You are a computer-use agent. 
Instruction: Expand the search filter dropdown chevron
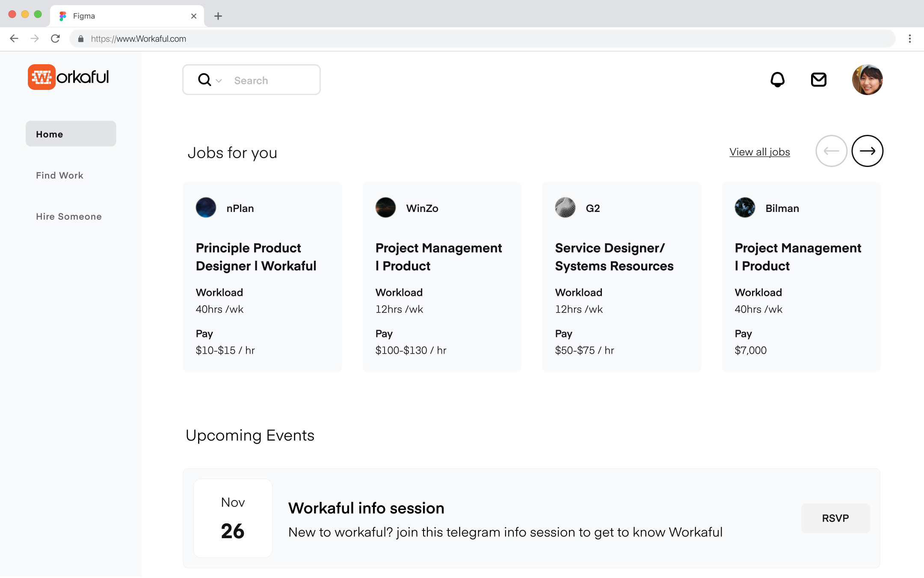tap(219, 80)
